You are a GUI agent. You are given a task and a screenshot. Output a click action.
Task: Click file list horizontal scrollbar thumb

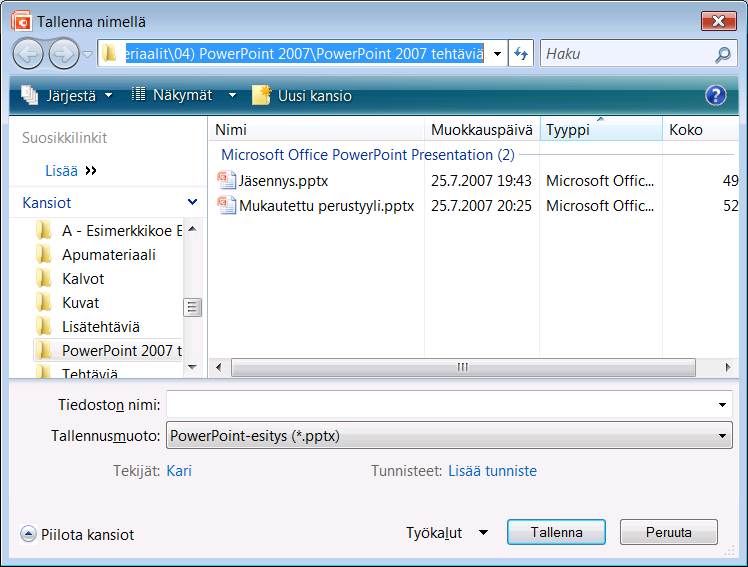pyautogui.click(x=463, y=367)
